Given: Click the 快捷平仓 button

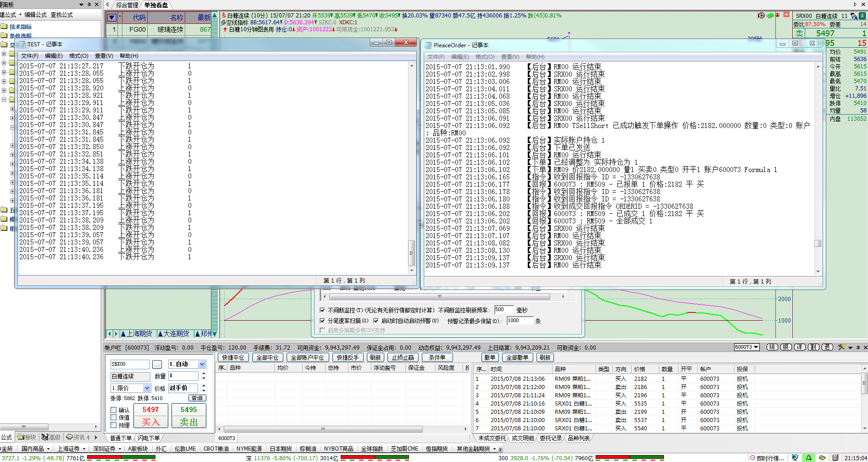Looking at the screenshot, I should click(x=233, y=357).
